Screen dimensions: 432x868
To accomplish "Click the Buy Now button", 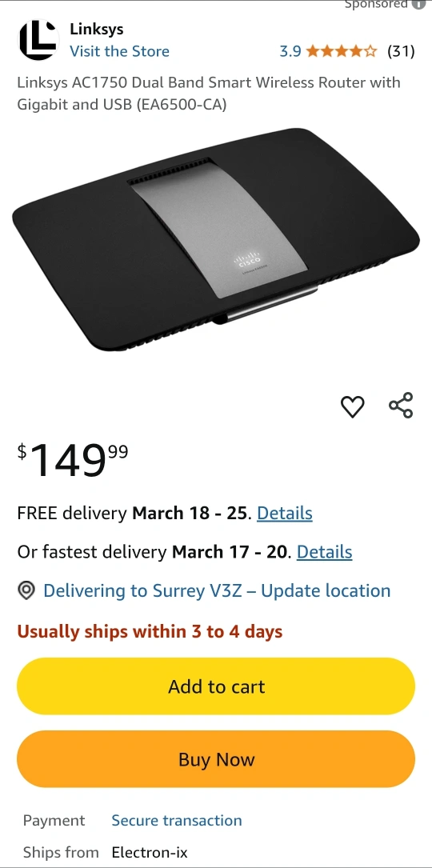I will click(x=216, y=759).
